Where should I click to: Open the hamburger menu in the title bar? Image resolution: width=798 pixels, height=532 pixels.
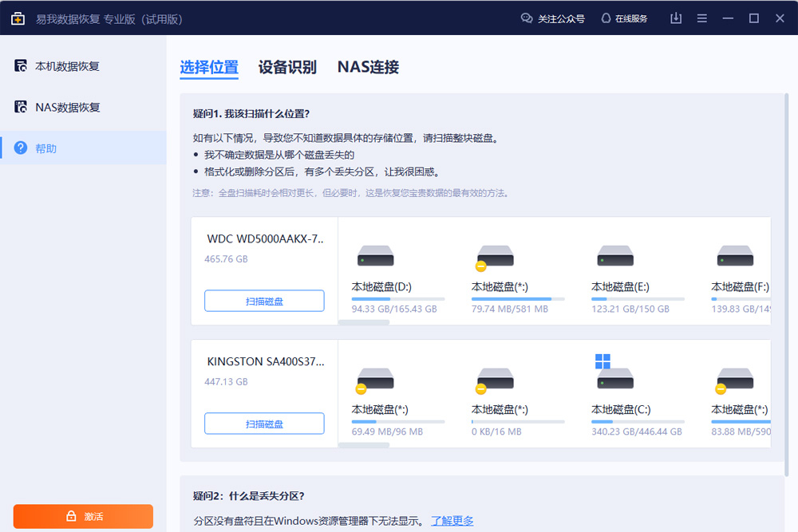[x=701, y=18]
